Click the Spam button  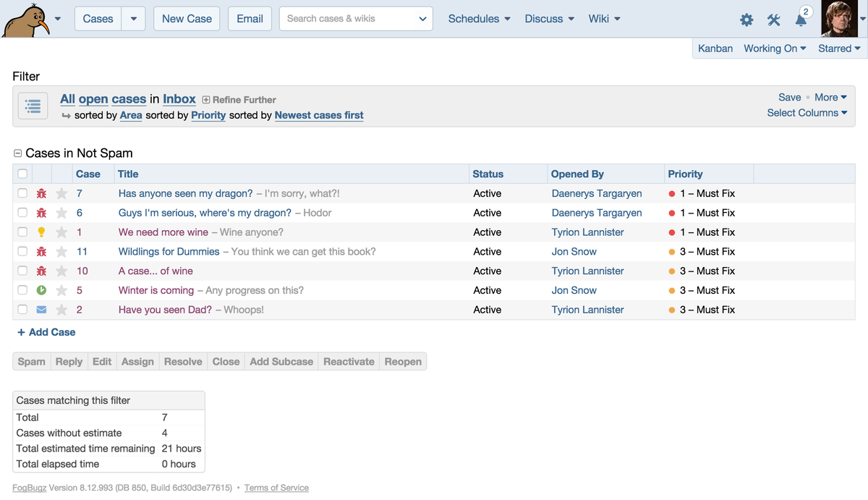click(32, 361)
